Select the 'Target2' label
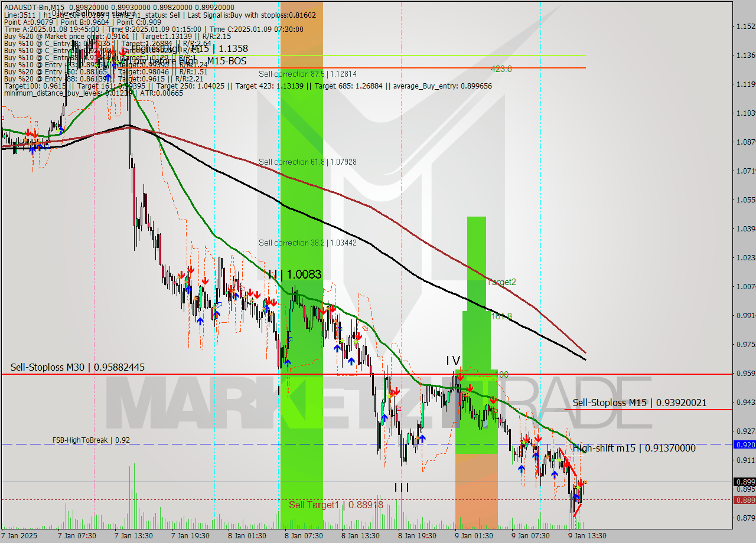The image size is (756, 543). pos(501,282)
